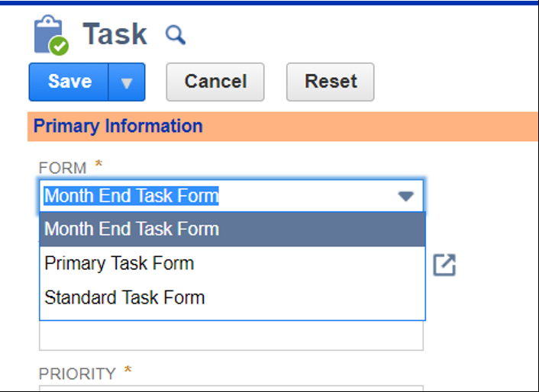Click the highlighted text in Form combo box
539x392 pixels.
click(x=131, y=196)
